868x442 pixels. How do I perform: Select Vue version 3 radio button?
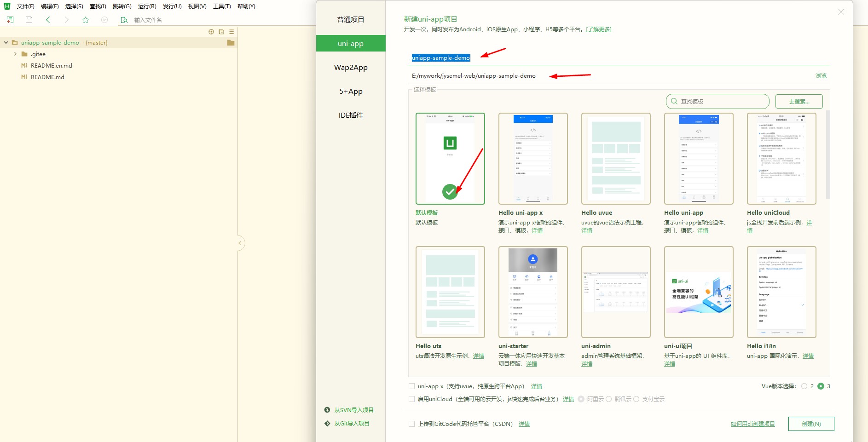(x=821, y=386)
